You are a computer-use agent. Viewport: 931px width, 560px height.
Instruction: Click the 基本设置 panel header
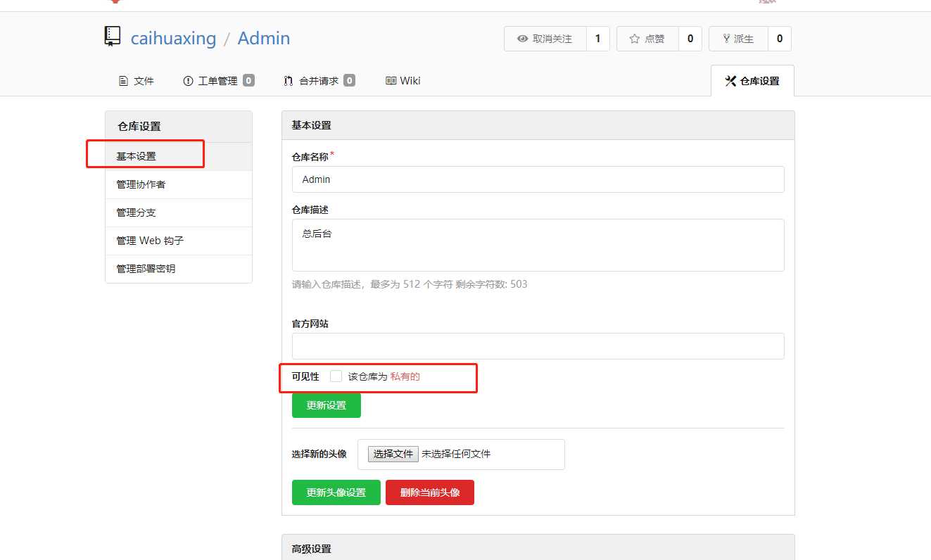pos(538,125)
